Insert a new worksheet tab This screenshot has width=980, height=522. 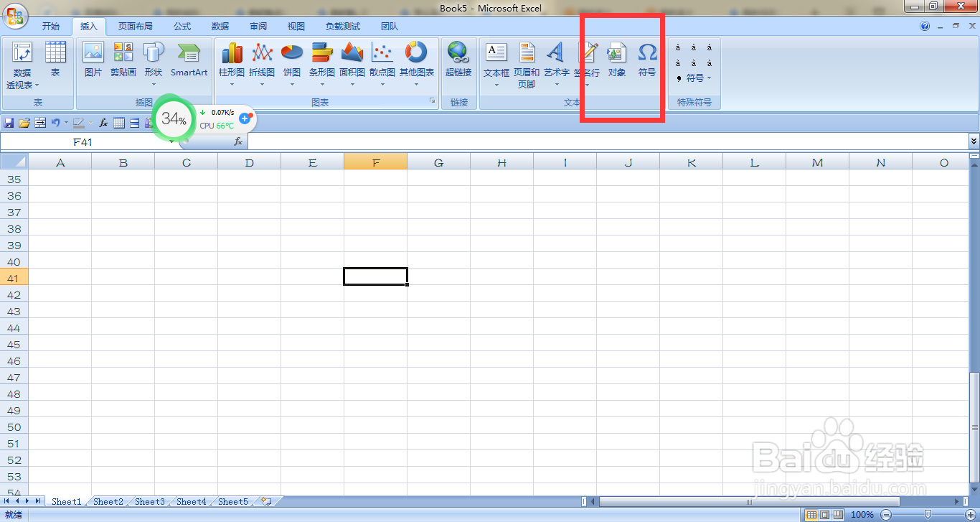tap(266, 501)
